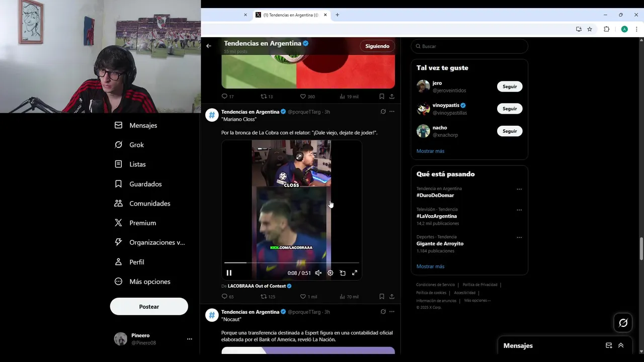Open floating Grok button
Screen dimensions: 644x362
[x=623, y=323]
